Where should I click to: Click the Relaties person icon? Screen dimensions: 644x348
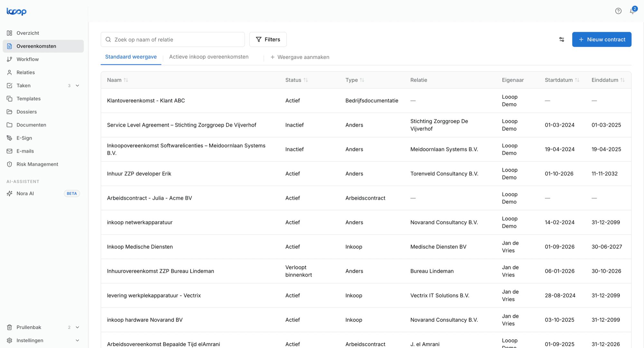point(10,72)
